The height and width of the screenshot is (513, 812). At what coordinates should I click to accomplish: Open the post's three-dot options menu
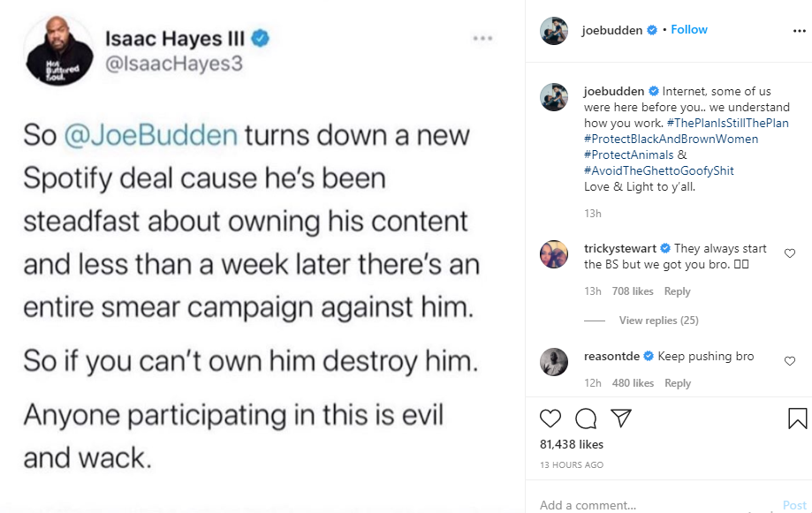tap(799, 31)
